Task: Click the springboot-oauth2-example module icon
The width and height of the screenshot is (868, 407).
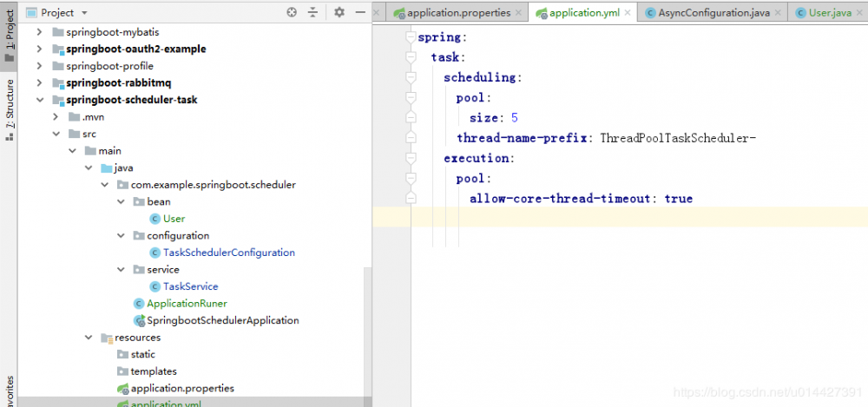Action: click(57, 49)
